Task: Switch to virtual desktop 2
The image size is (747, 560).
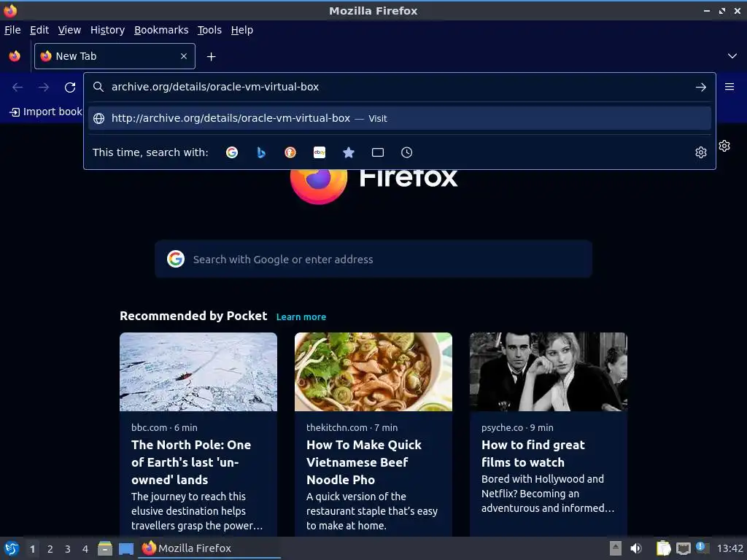Action: (50, 549)
